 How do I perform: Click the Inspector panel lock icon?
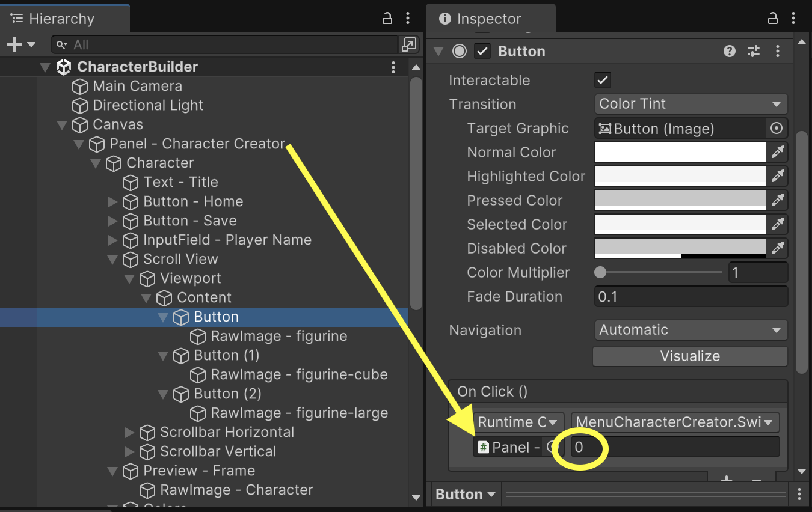[x=773, y=19]
